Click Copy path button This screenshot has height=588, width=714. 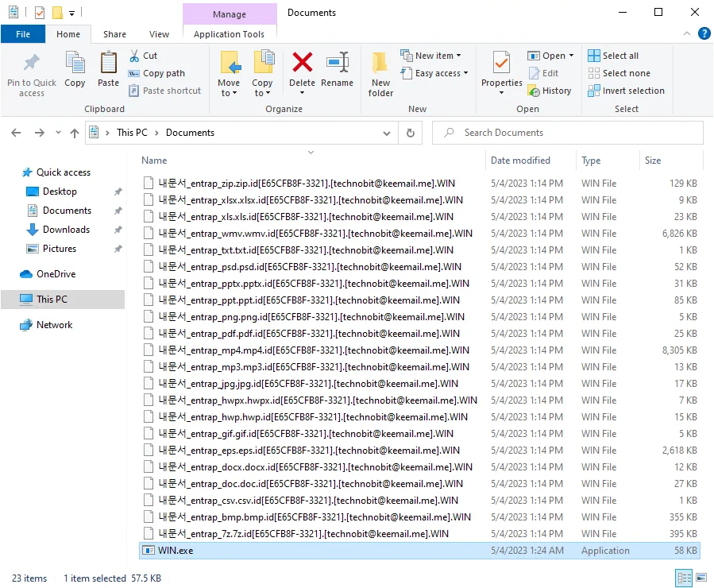[157, 73]
